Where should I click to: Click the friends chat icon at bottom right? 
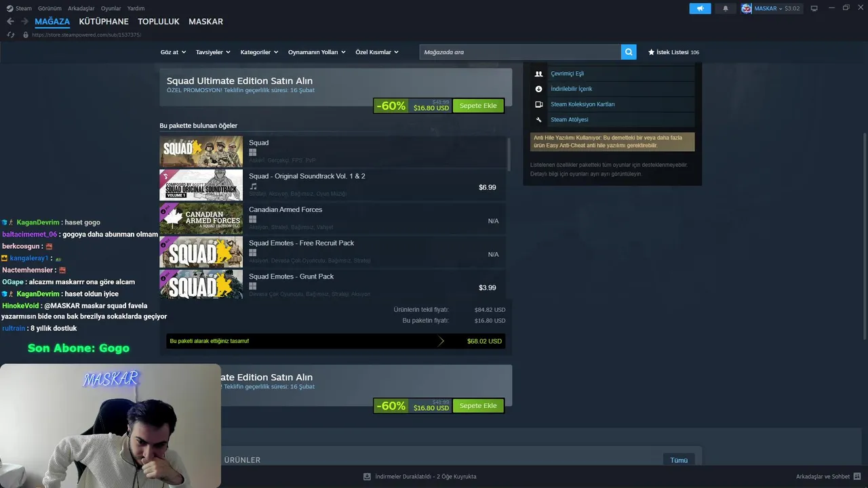(857, 476)
